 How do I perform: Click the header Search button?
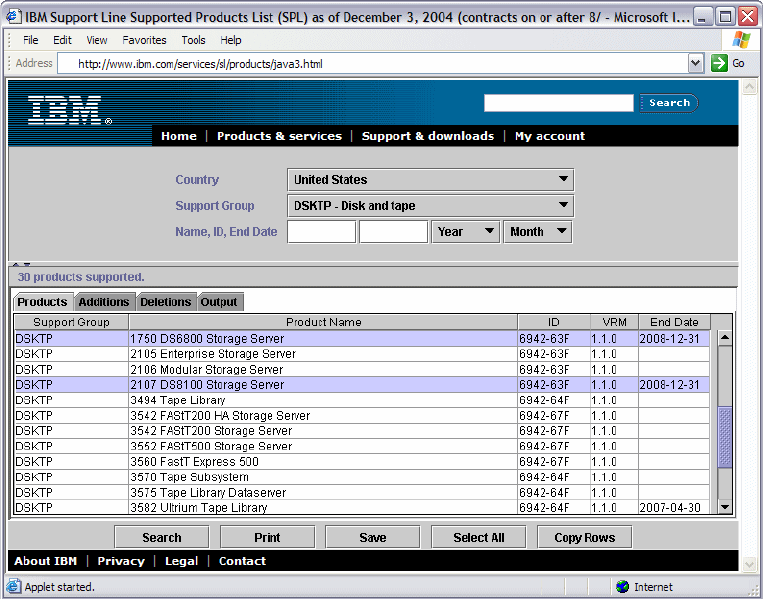click(669, 103)
